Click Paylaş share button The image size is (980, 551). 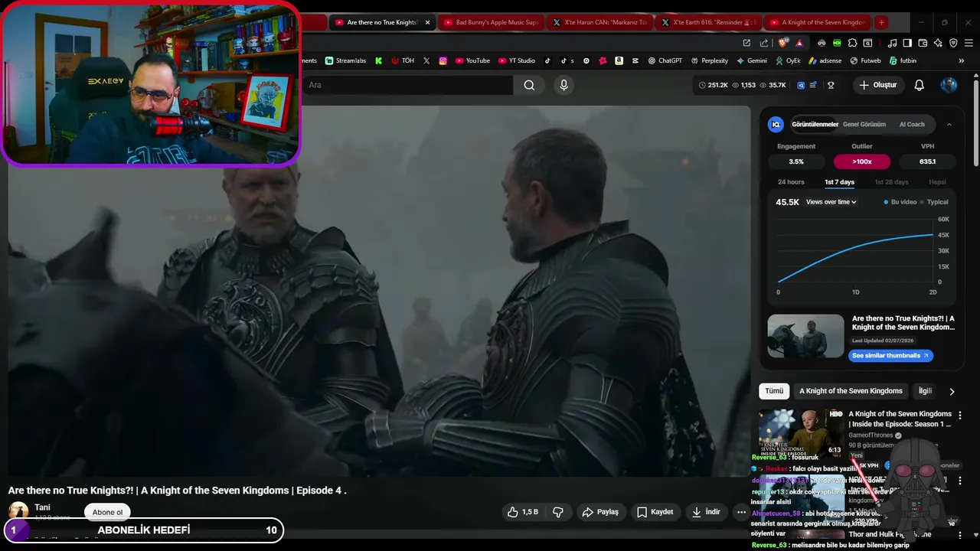click(599, 512)
